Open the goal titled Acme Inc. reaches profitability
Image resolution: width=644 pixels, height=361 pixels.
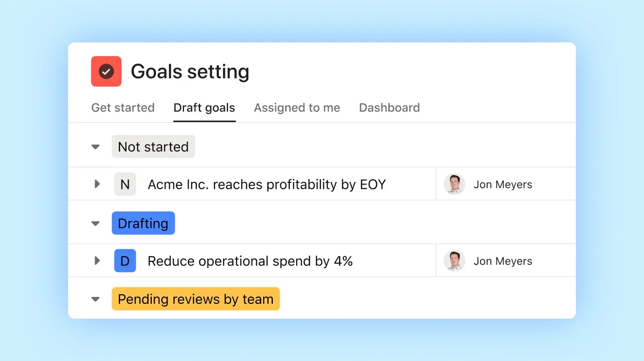click(x=266, y=184)
